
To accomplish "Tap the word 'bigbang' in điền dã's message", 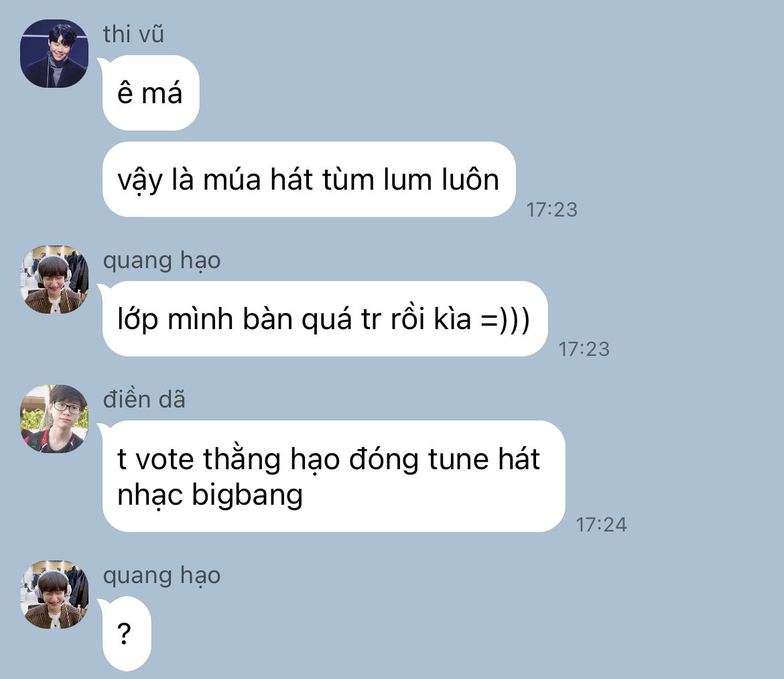I will click(247, 496).
